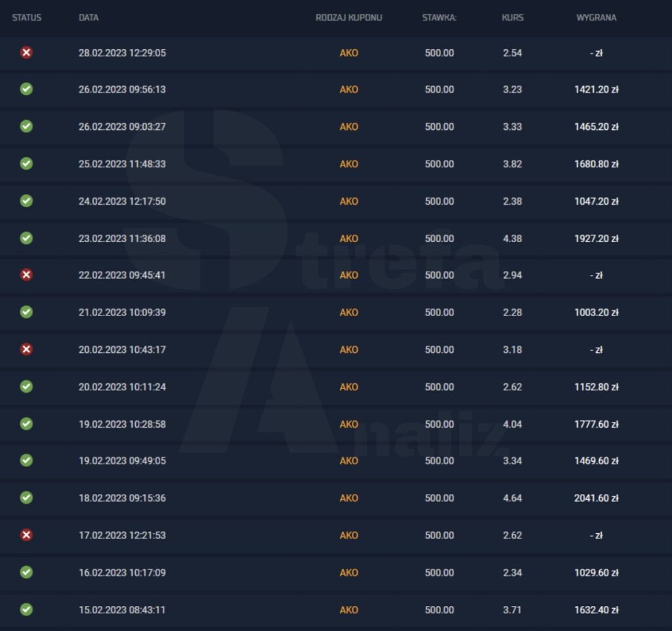This screenshot has height=631, width=672.
Task: Click the 1469.60 zł winnings value
Action: click(596, 461)
